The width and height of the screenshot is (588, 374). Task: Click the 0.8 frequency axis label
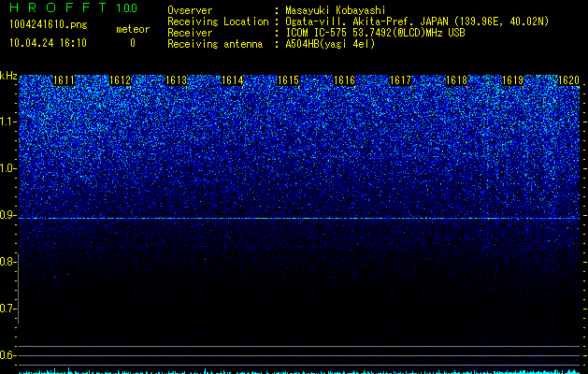point(7,262)
